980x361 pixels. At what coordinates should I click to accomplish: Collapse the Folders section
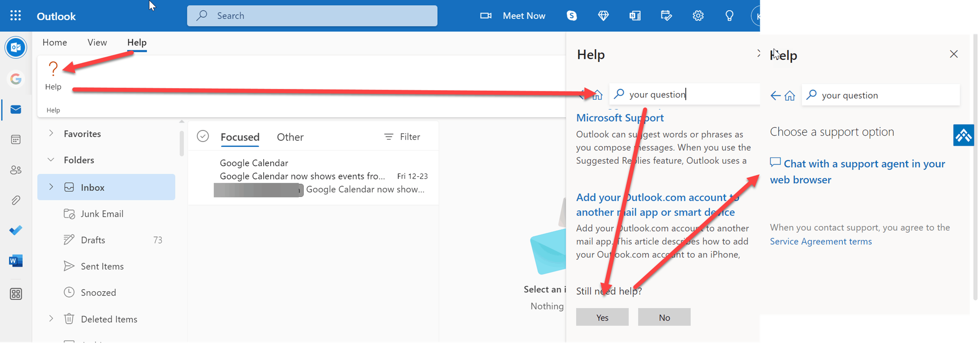pyautogui.click(x=51, y=160)
